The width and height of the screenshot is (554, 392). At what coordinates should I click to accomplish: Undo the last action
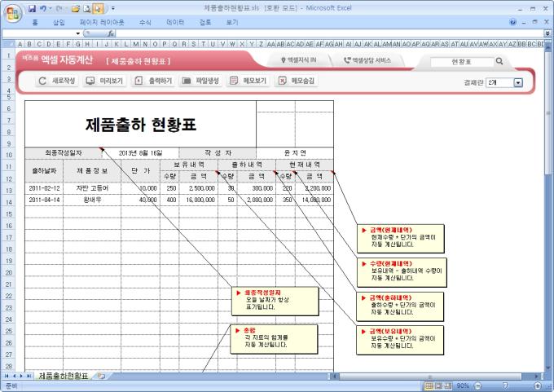pos(42,8)
